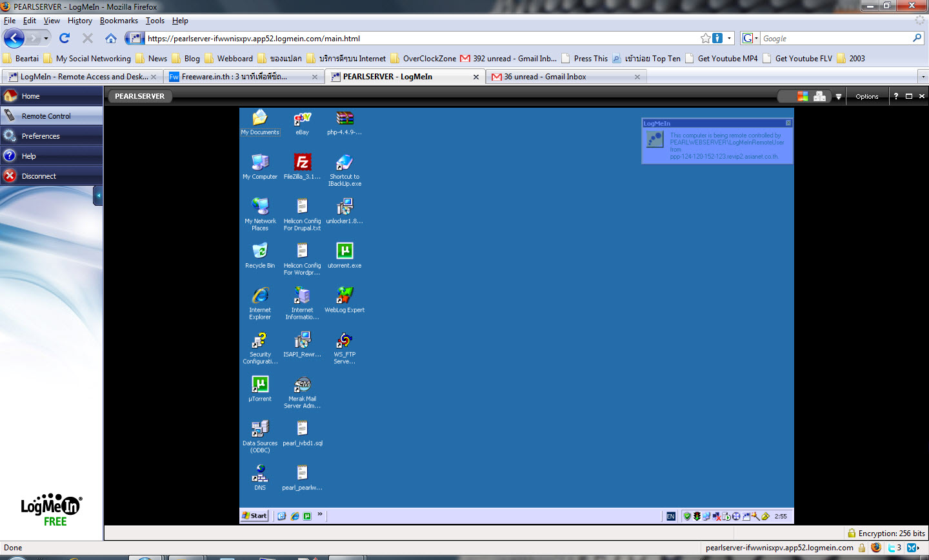Select the eBay desktop shortcut
Viewport: 929px width, 560px height.
302,122
